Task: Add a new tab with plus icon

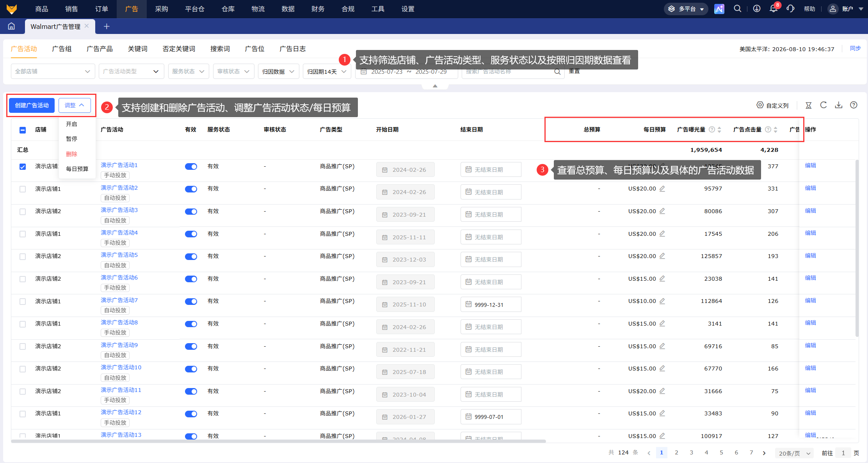Action: [x=107, y=26]
